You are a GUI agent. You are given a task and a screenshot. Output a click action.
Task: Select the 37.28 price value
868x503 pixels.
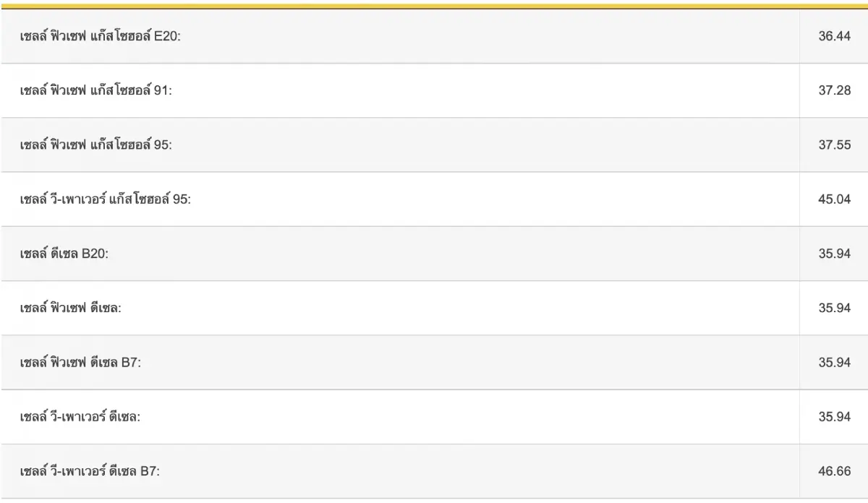(x=834, y=91)
